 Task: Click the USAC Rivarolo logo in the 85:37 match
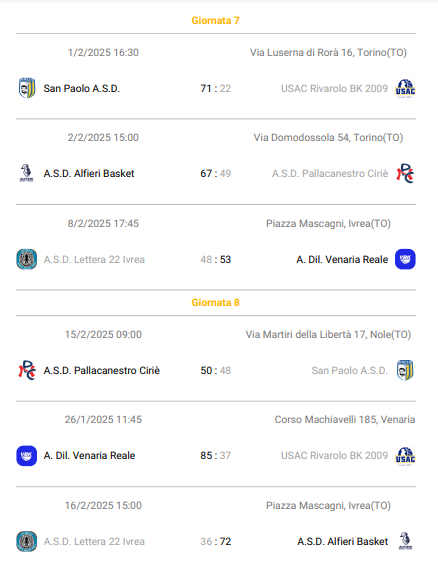click(x=405, y=456)
